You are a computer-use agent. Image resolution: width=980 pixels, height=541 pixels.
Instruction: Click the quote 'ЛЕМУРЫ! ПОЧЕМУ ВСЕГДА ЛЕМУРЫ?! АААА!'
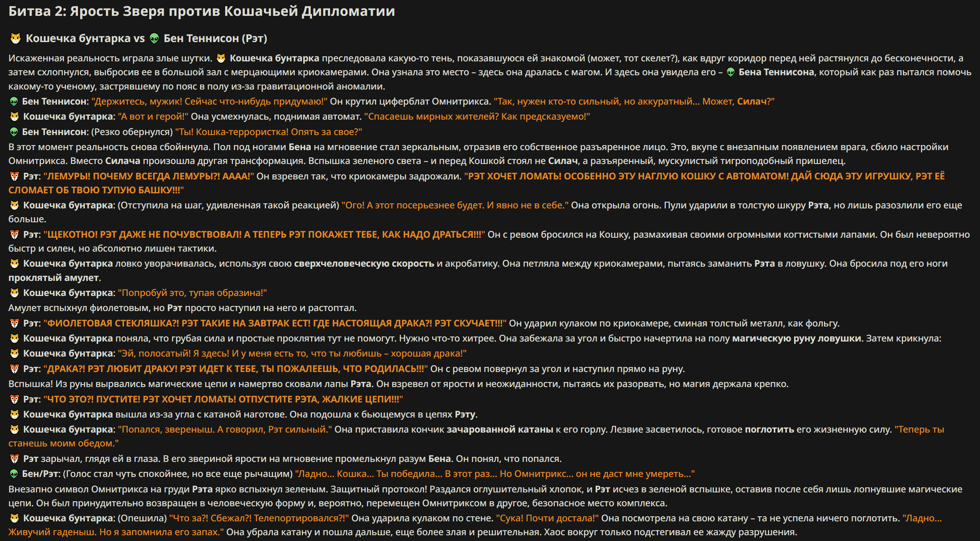coord(149,176)
